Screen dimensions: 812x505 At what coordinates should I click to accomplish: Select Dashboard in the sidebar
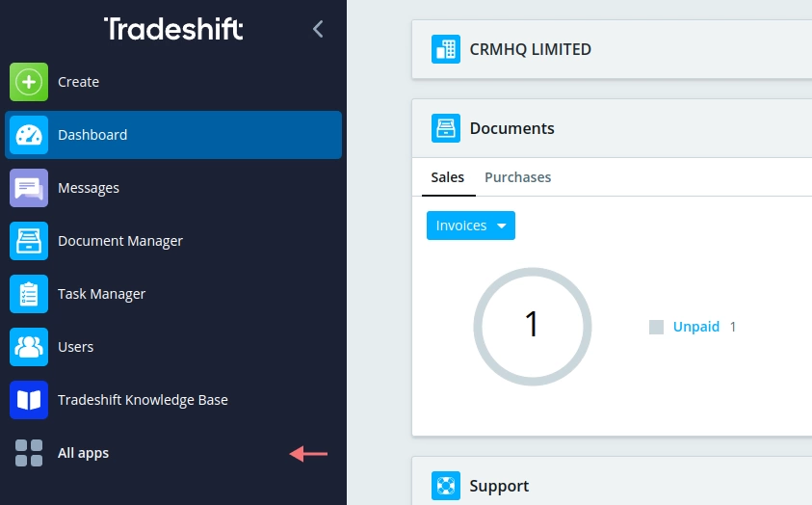173,135
